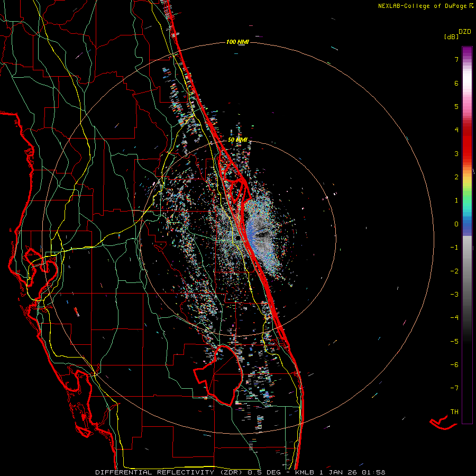Click the 7 value on the color scale
The height and width of the screenshot is (476, 476).
click(456, 59)
